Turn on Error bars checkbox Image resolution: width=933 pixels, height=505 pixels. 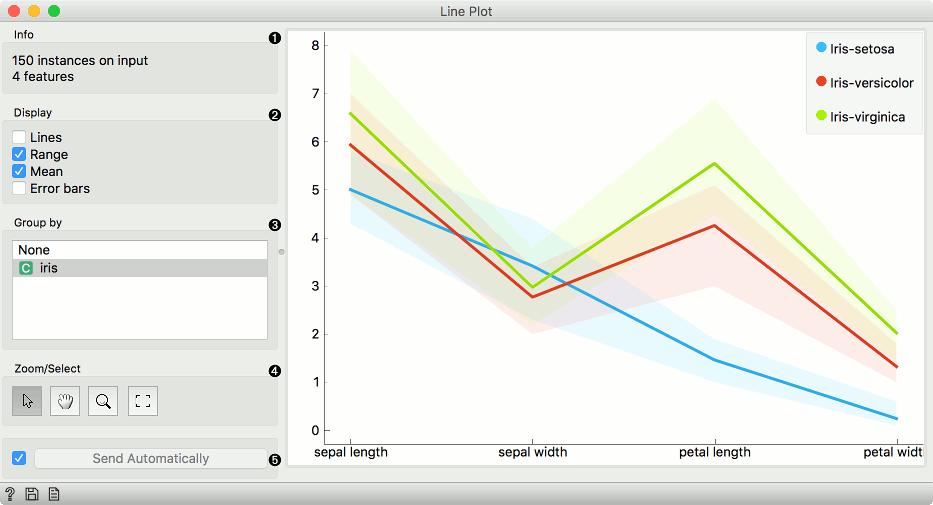pyautogui.click(x=19, y=188)
